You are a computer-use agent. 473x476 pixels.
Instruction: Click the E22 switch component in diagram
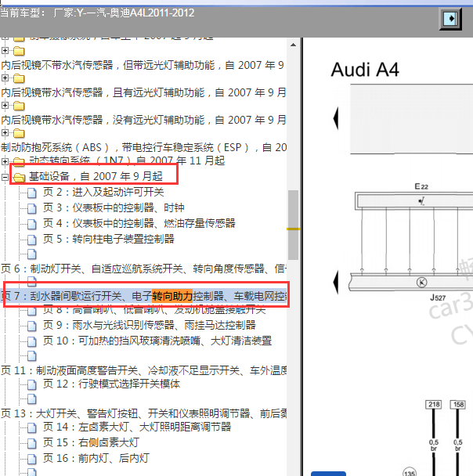[413, 200]
